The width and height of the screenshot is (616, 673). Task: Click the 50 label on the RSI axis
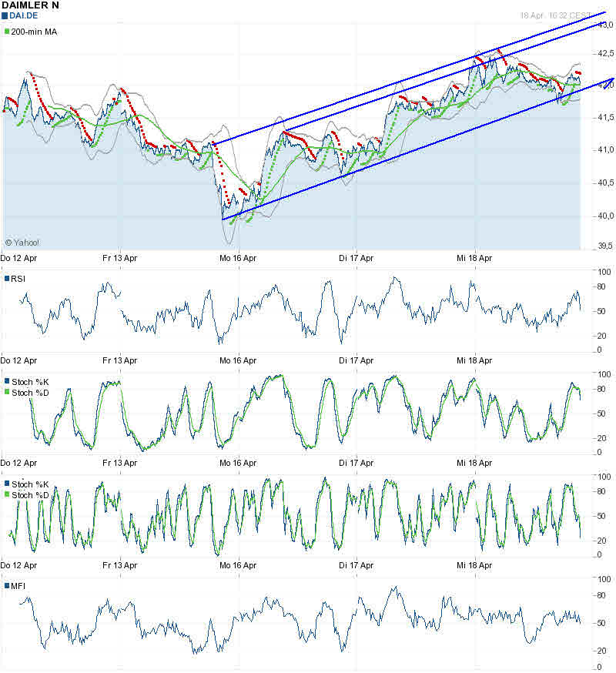pyautogui.click(x=602, y=311)
